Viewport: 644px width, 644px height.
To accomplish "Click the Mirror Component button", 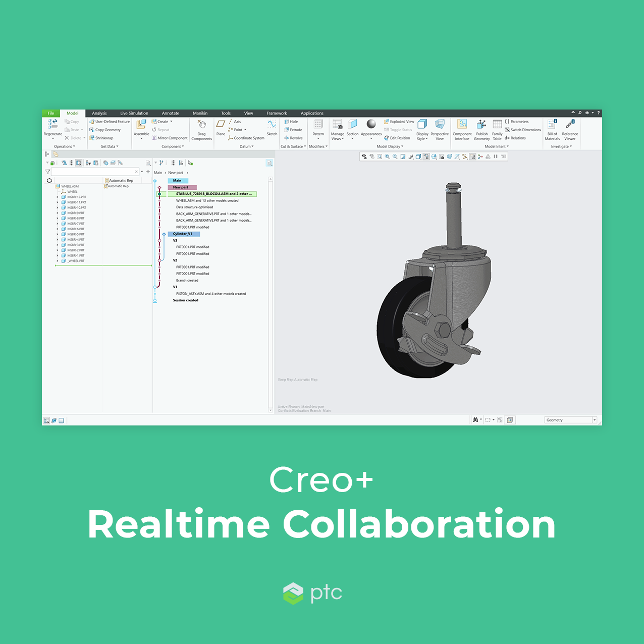I will (x=170, y=138).
